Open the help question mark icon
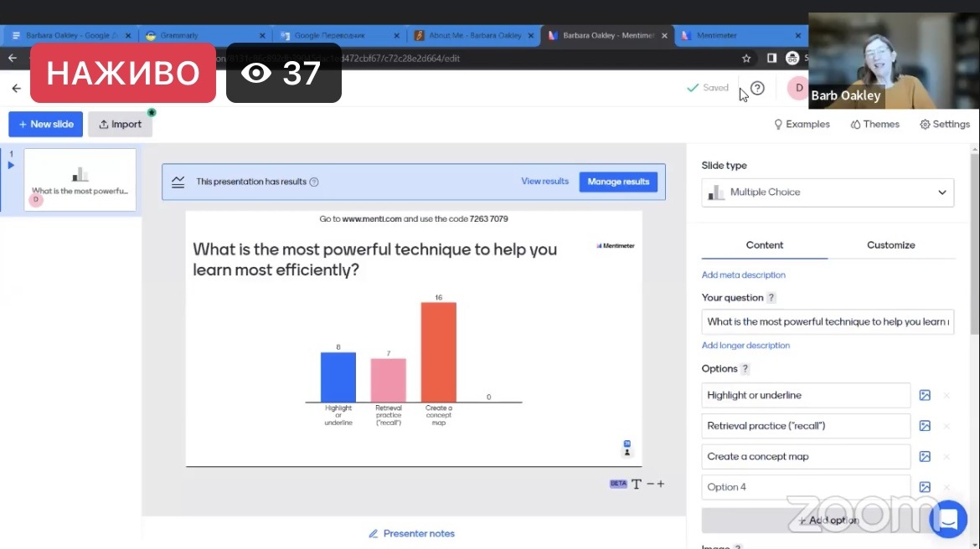 click(x=757, y=88)
